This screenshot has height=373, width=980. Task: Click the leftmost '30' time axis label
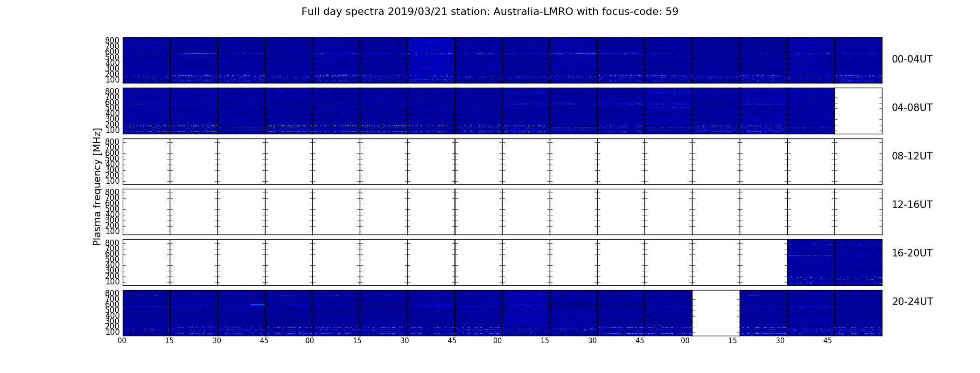pyautogui.click(x=217, y=341)
